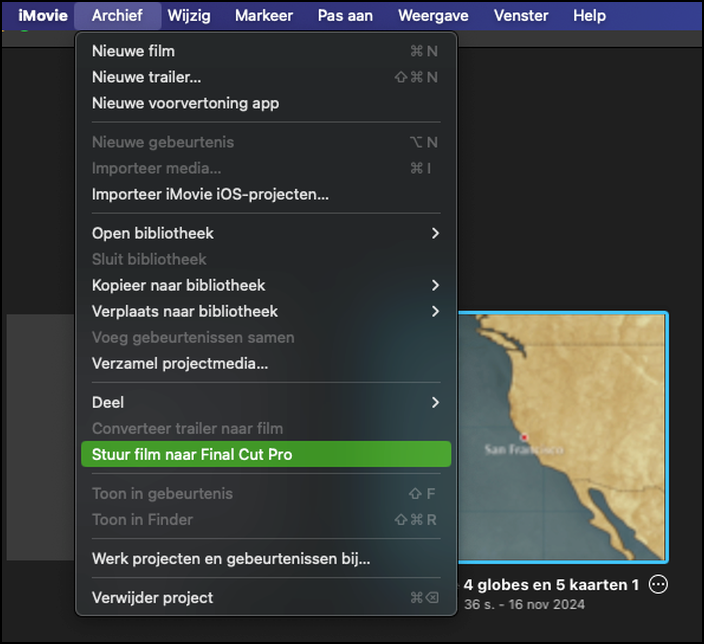This screenshot has width=704, height=644.
Task: Expand the Open bibliotheek submenu
Action: (266, 234)
